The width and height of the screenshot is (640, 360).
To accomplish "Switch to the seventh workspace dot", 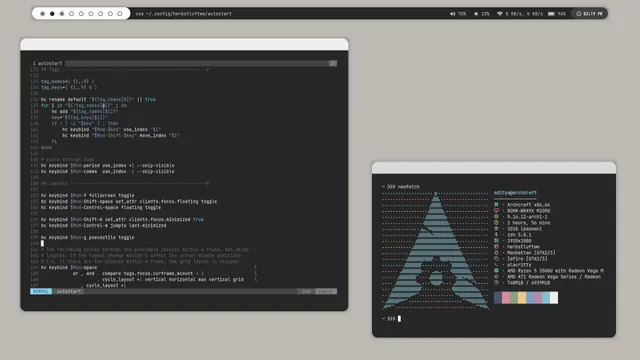I will 100,13.
